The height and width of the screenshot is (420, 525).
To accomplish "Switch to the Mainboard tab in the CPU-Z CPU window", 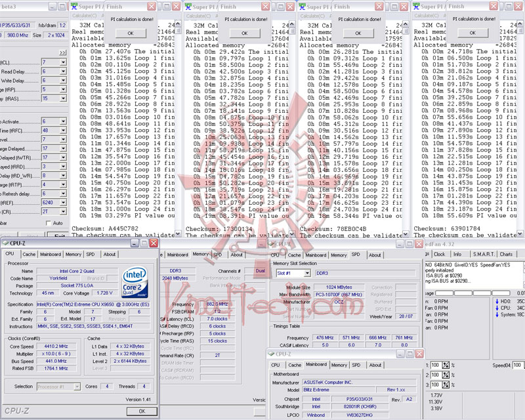I will click(x=51, y=255).
